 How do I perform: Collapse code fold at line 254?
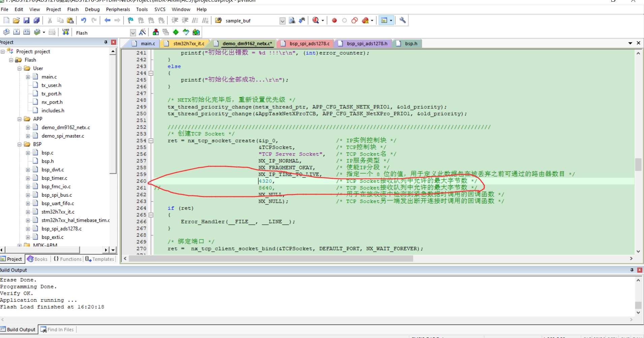151,141
